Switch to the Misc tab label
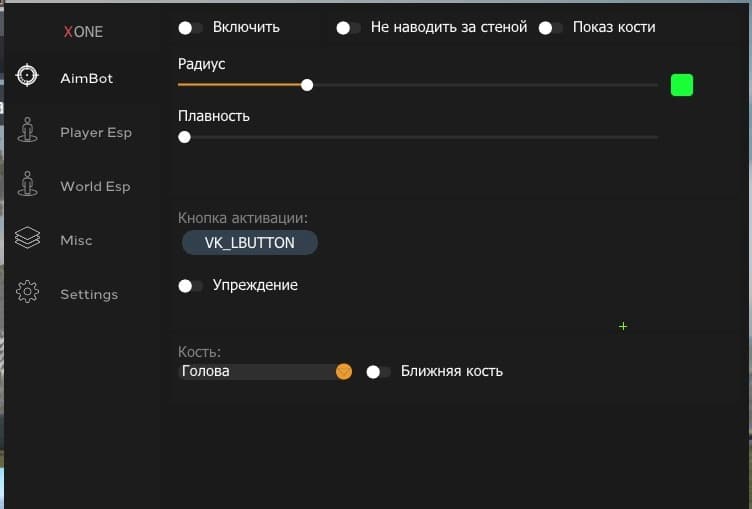Viewport: 752px width, 509px height. coord(76,240)
